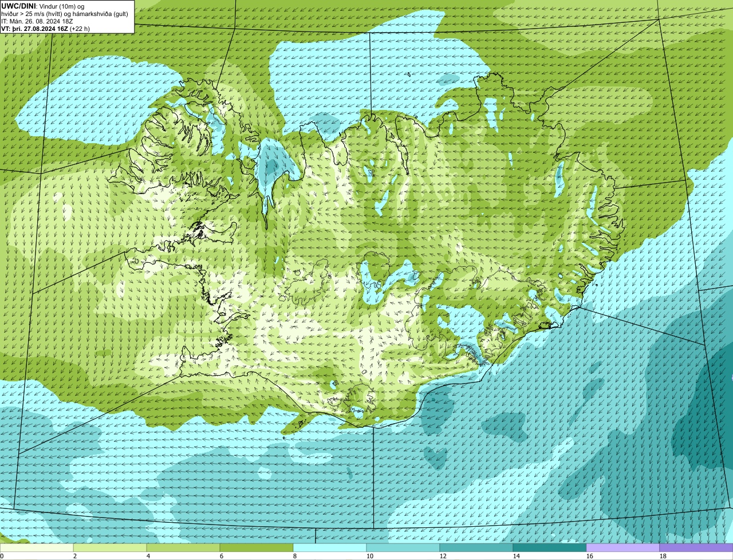Click the '12' label on the color scale

click(443, 556)
